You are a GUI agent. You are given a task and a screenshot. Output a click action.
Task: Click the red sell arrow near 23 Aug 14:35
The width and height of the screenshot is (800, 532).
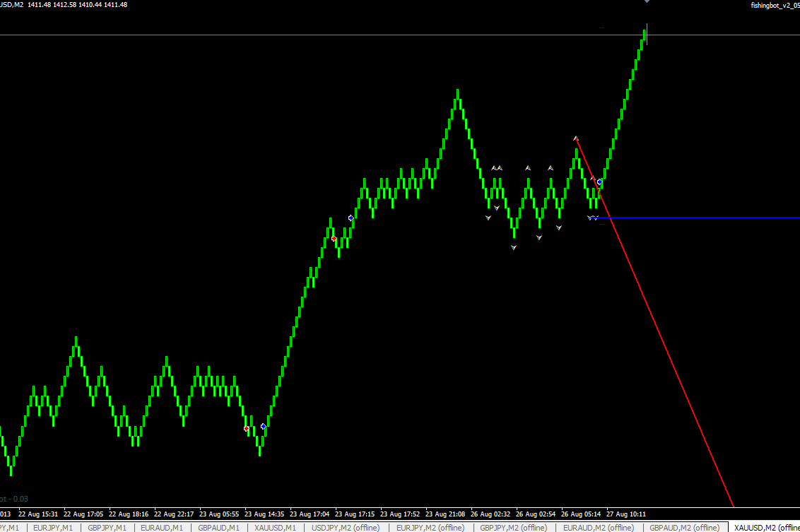coord(247,428)
